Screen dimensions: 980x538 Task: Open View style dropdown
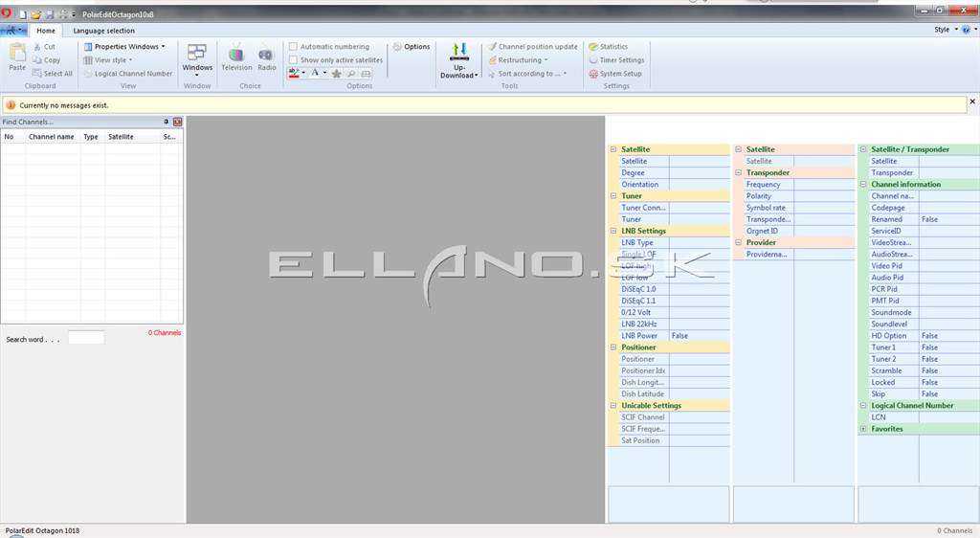[107, 60]
